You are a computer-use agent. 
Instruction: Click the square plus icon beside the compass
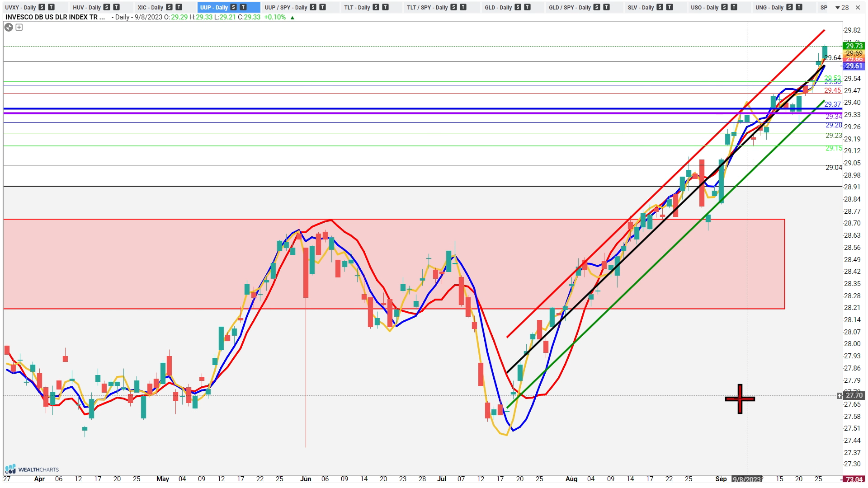(x=19, y=27)
